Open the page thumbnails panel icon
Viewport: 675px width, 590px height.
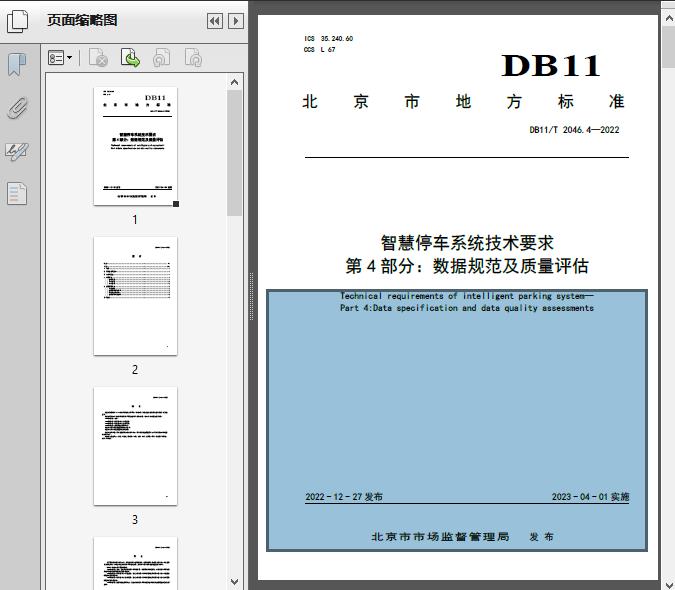click(18, 21)
